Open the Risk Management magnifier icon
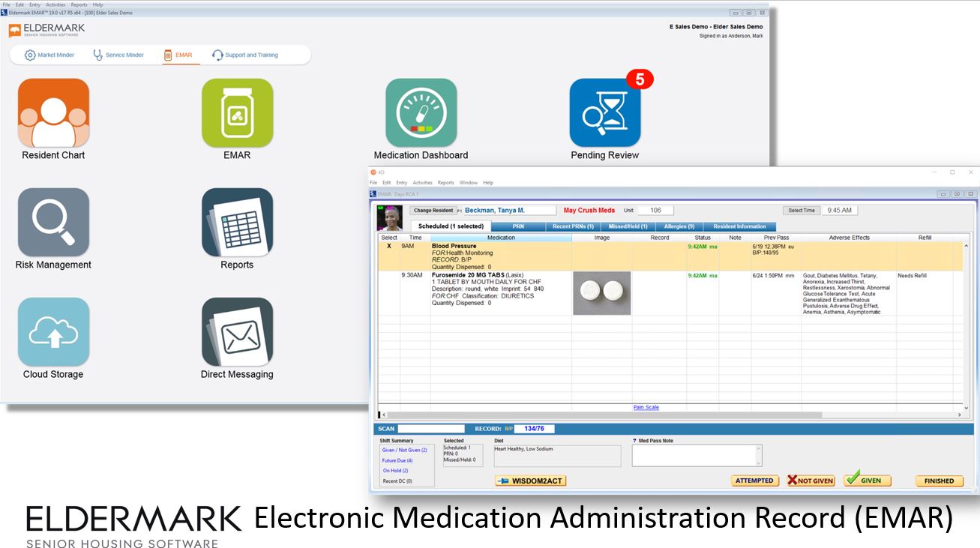The width and height of the screenshot is (980, 548). (x=53, y=223)
